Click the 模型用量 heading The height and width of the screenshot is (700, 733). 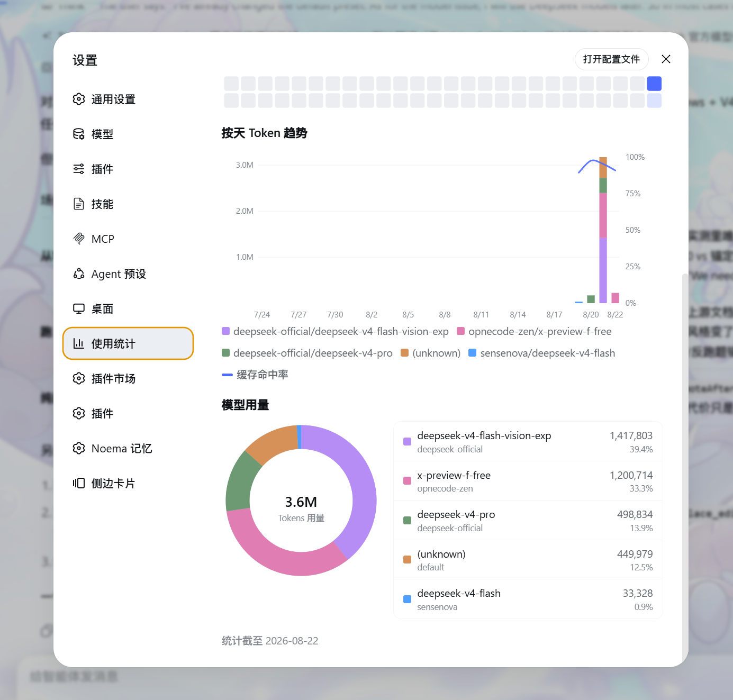(x=245, y=405)
